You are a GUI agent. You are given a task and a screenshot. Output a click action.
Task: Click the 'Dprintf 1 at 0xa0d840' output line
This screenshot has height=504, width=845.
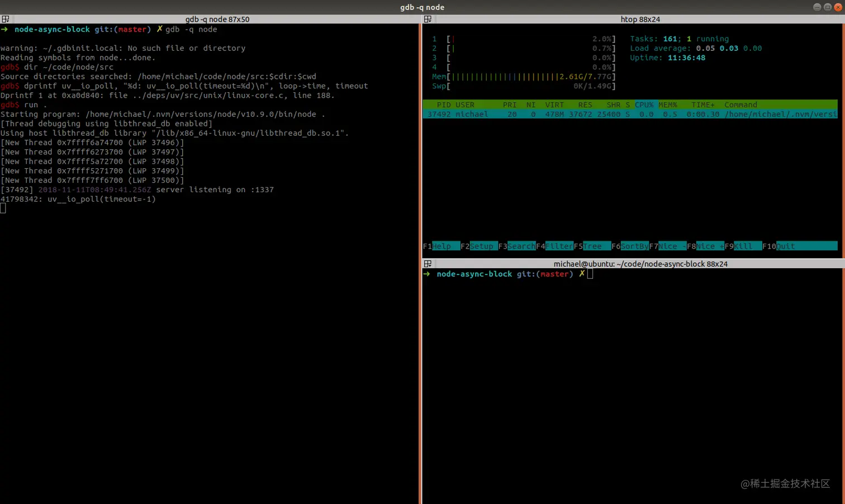click(168, 96)
